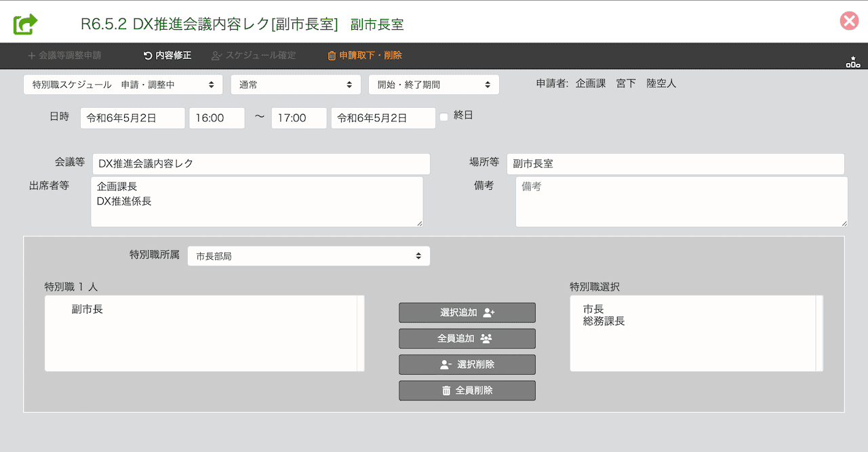Select 総務課長 in the 特別職選択 list
Image resolution: width=868 pixels, height=452 pixels.
click(604, 321)
